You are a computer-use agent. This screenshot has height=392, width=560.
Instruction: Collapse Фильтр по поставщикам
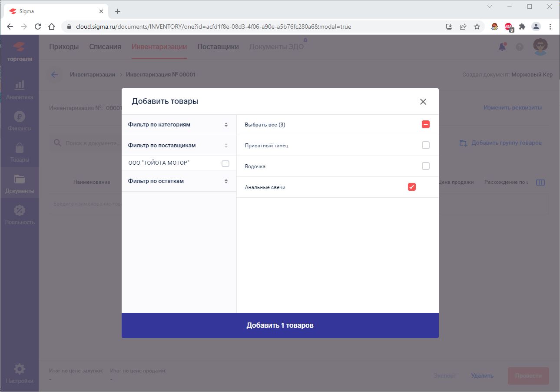pos(178,146)
